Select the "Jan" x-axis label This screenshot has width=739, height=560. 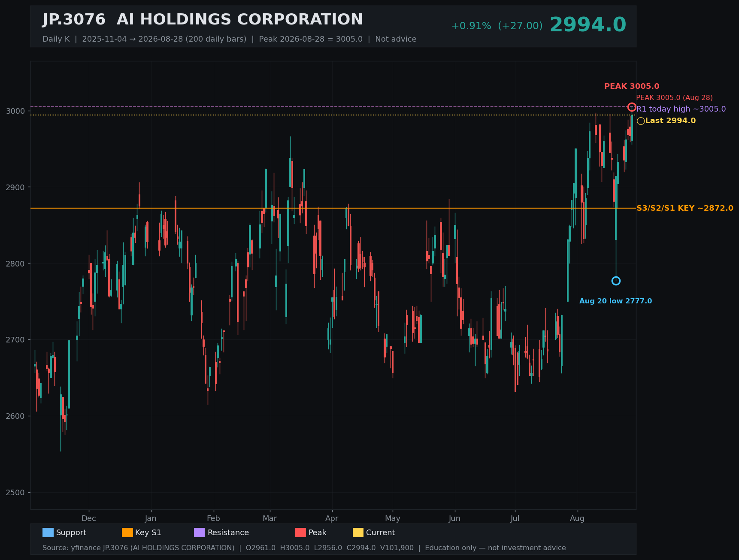pos(151,518)
